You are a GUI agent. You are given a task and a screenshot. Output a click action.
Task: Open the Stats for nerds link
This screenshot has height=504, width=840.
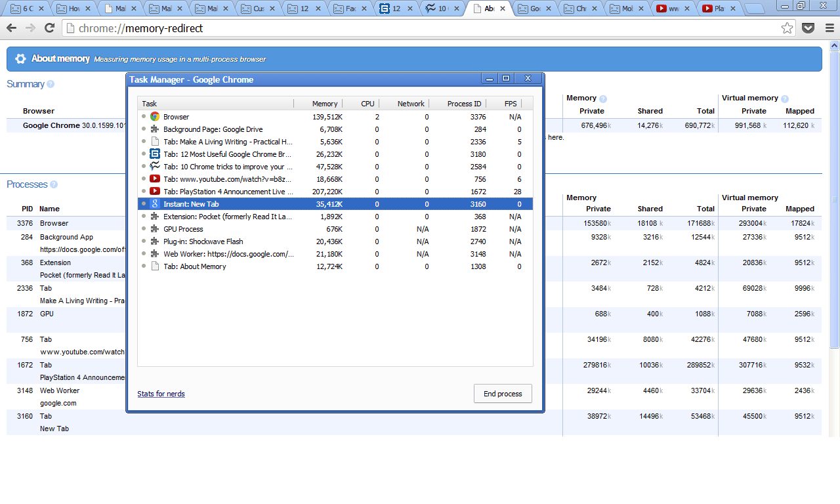161,394
